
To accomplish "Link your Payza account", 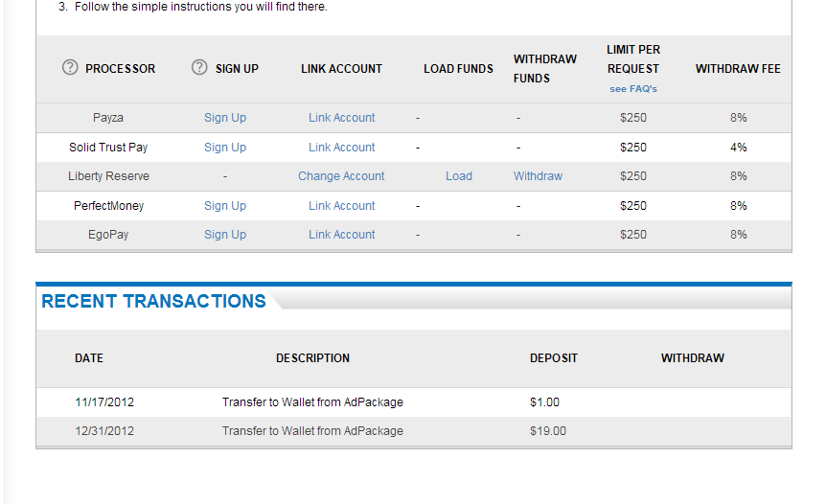I will [x=342, y=118].
